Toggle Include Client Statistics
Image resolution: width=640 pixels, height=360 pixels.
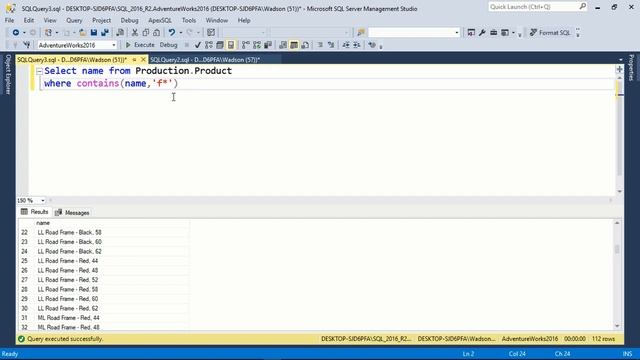(268, 45)
